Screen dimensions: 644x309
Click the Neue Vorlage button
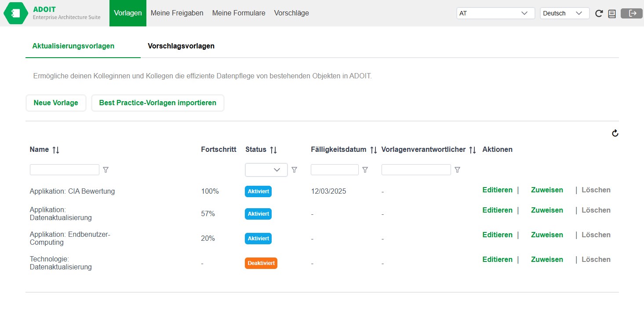click(56, 103)
